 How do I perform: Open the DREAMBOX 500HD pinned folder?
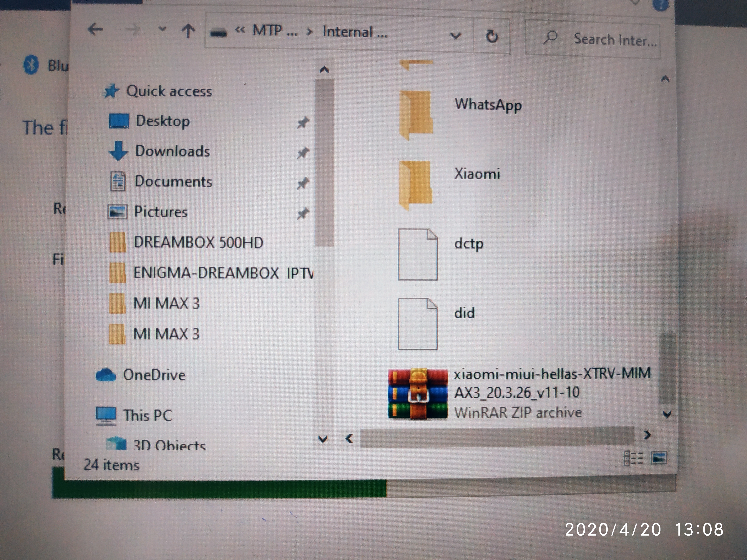[x=198, y=243]
